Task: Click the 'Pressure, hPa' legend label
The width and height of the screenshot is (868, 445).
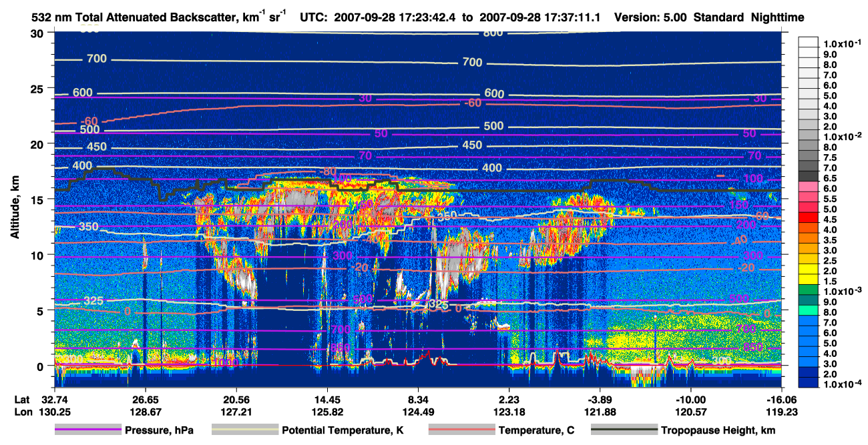Action: (x=160, y=430)
